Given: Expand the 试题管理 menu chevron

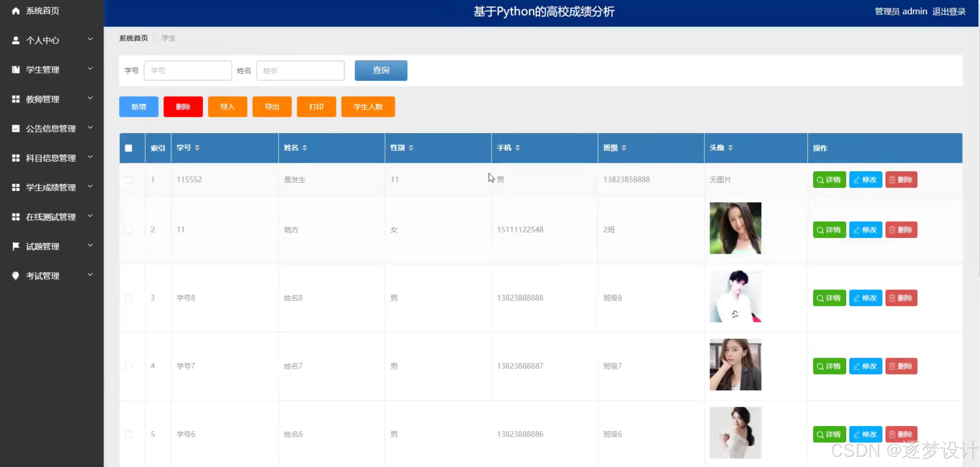Looking at the screenshot, I should coord(90,245).
